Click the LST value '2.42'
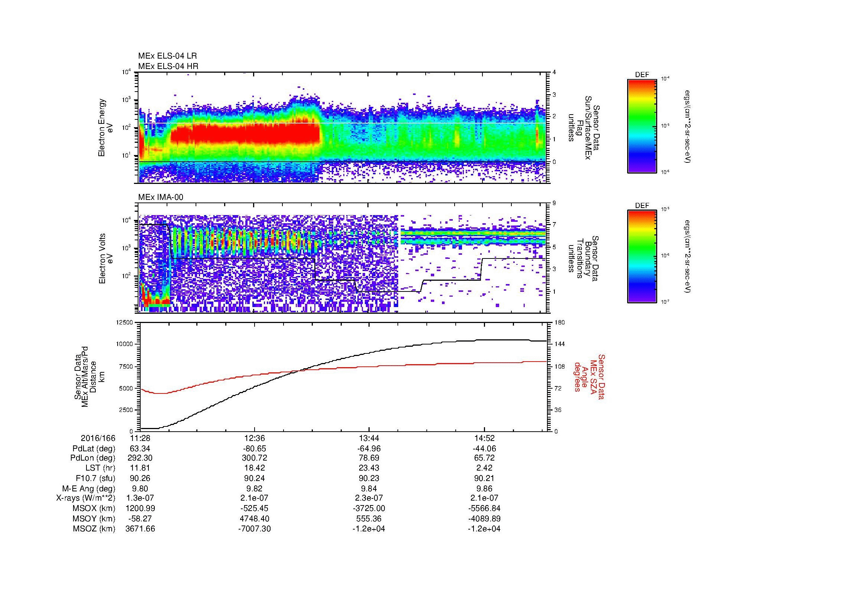Image resolution: width=868 pixels, height=613 pixels. 484,468
